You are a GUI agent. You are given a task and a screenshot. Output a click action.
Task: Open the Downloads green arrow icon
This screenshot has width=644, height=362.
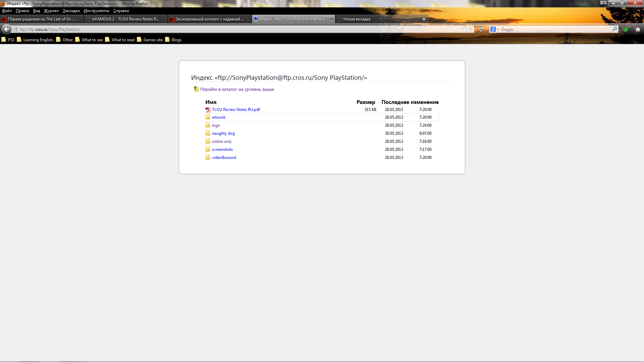(626, 29)
